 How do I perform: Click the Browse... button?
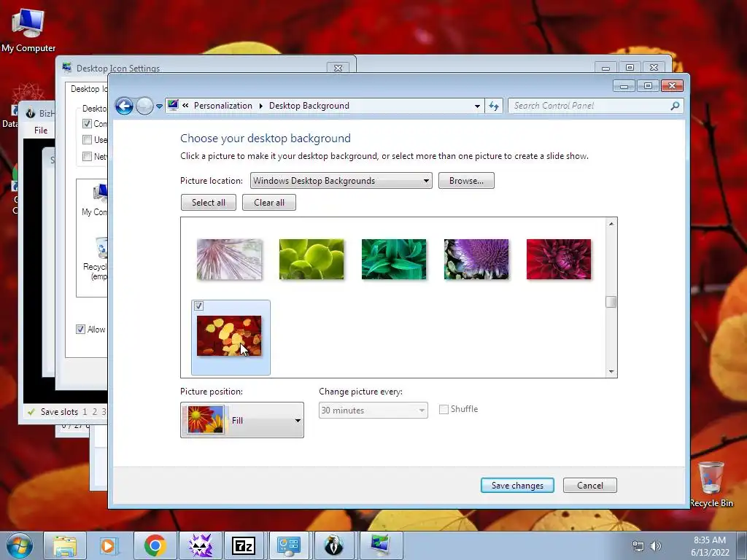click(x=466, y=181)
